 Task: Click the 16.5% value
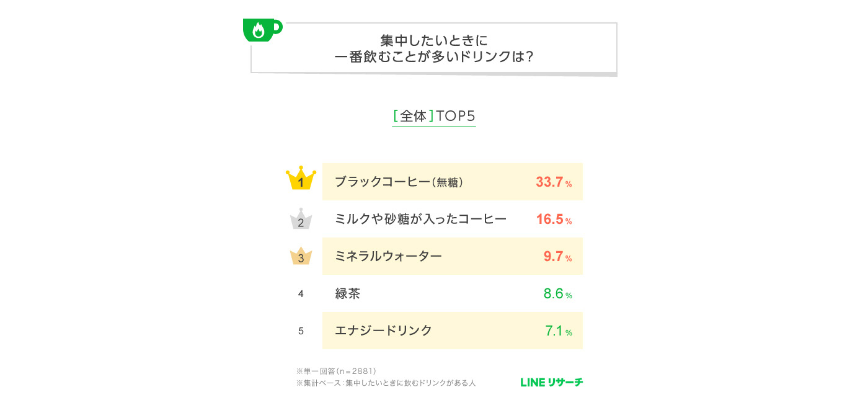point(553,220)
